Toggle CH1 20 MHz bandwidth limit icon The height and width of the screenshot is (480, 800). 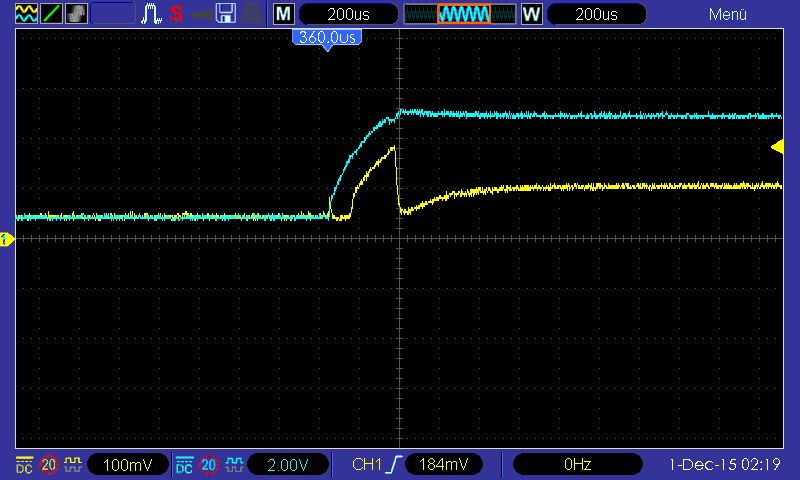48,464
